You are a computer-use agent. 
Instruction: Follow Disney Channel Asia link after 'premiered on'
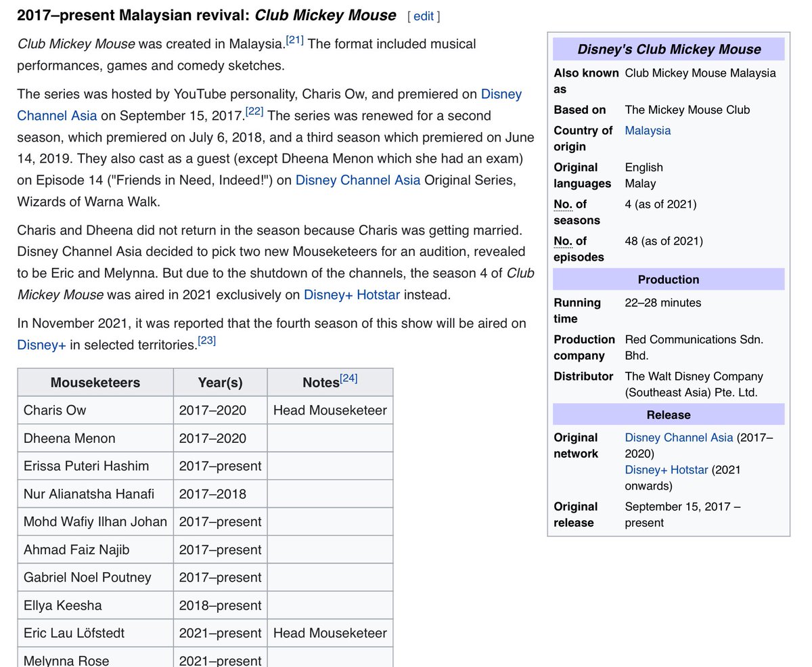269,105
